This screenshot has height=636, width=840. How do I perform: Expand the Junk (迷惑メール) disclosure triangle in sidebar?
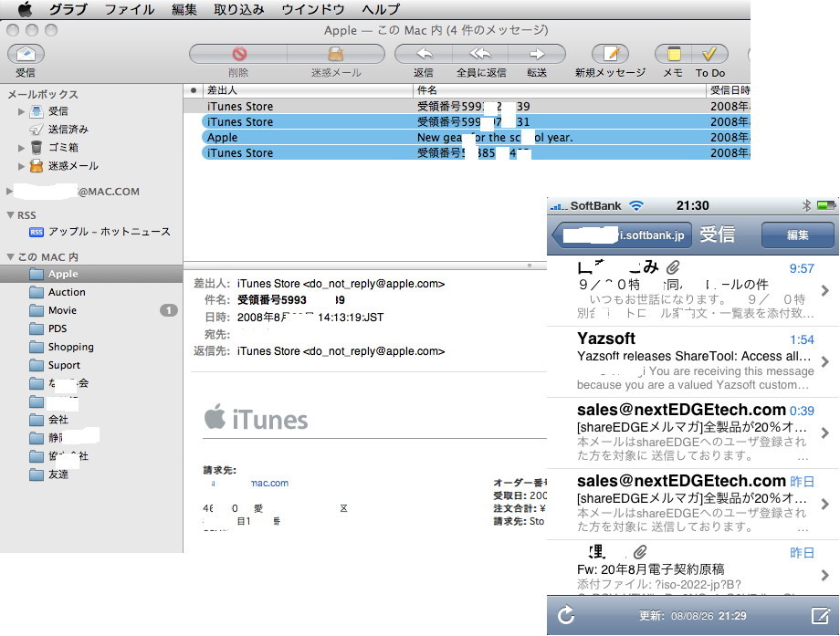21,166
